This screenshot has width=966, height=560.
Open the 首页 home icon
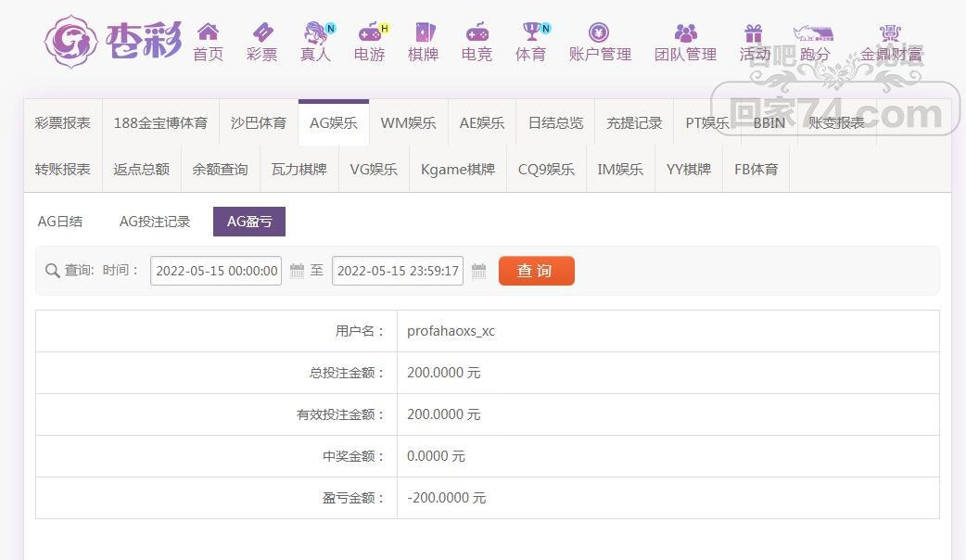click(209, 32)
